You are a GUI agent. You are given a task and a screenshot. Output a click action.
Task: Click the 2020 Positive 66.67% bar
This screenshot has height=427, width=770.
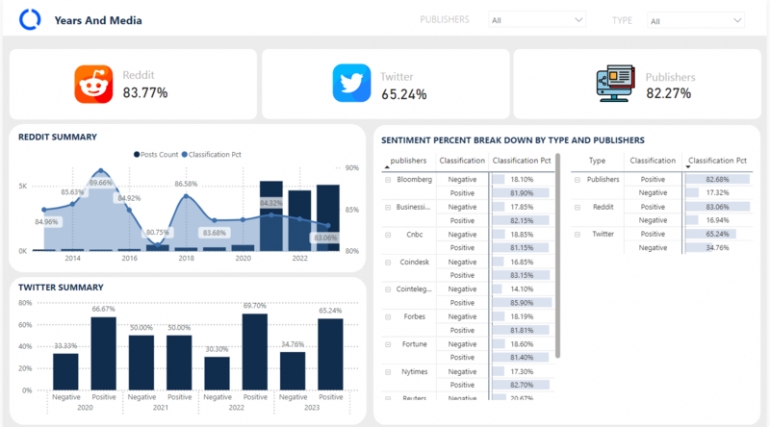click(x=104, y=354)
